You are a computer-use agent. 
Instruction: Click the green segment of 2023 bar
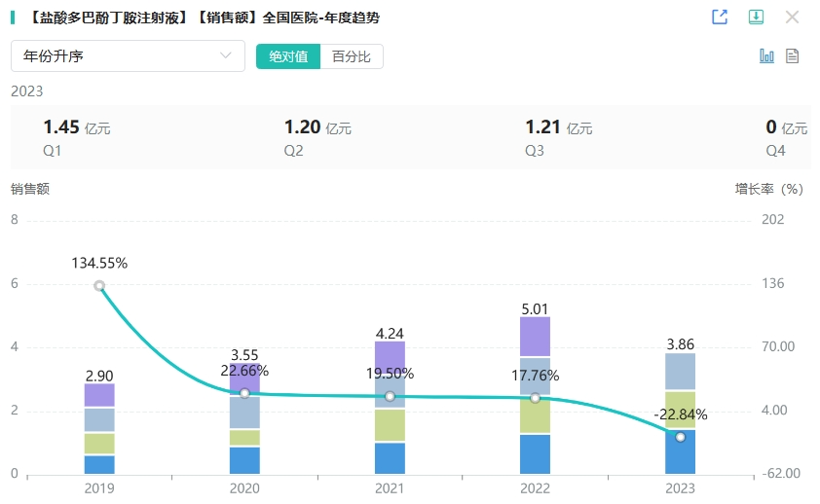point(680,410)
